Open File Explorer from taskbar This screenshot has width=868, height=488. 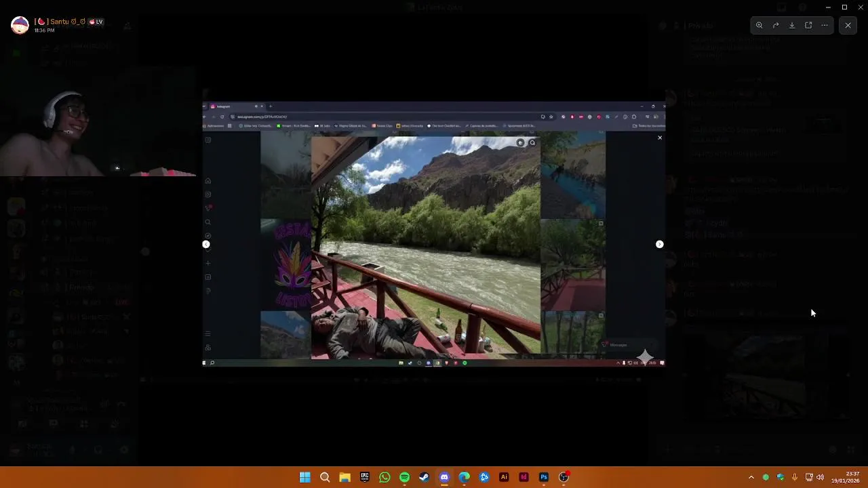(x=344, y=477)
